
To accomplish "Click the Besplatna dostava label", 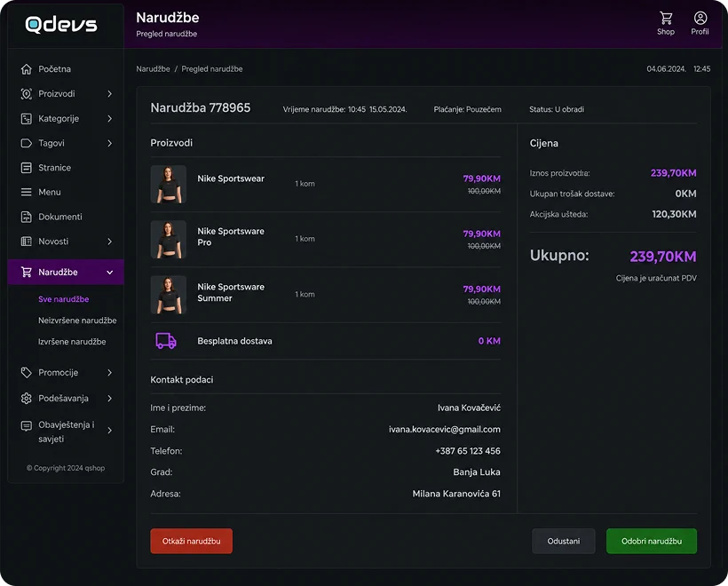I will tap(234, 341).
